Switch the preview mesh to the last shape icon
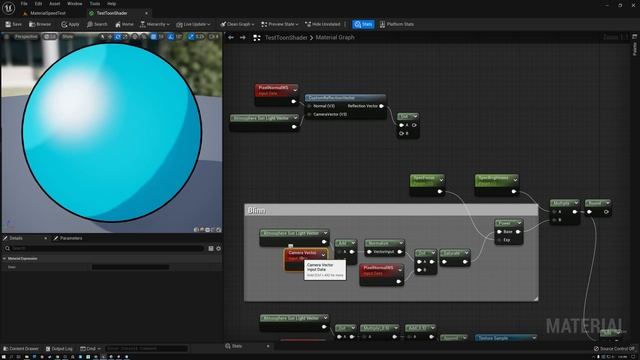 tap(219, 230)
